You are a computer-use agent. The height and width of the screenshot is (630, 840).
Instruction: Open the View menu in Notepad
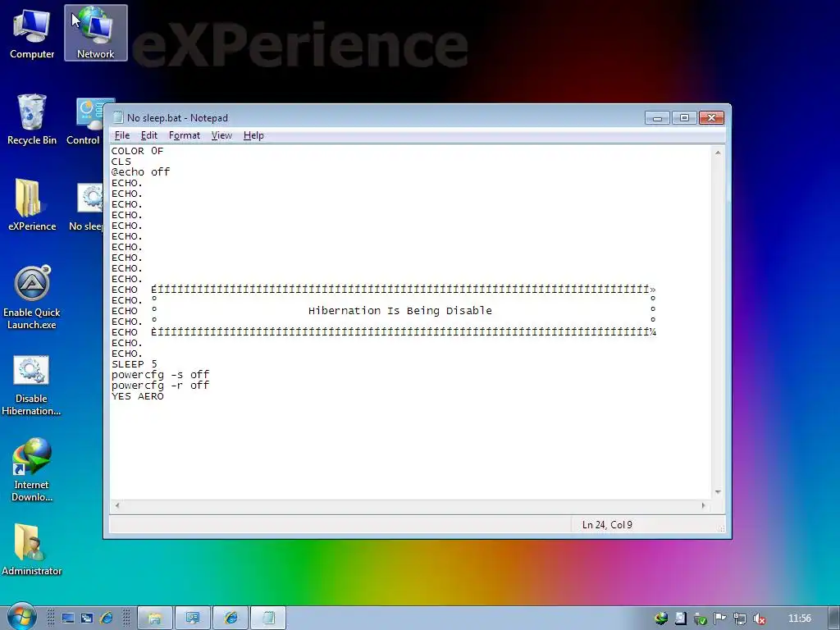(x=221, y=135)
